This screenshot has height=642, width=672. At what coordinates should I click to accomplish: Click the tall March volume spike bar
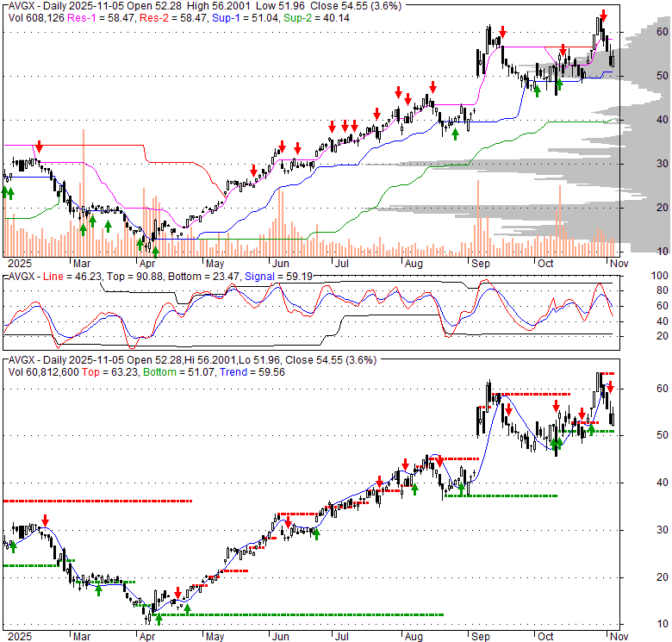84,193
